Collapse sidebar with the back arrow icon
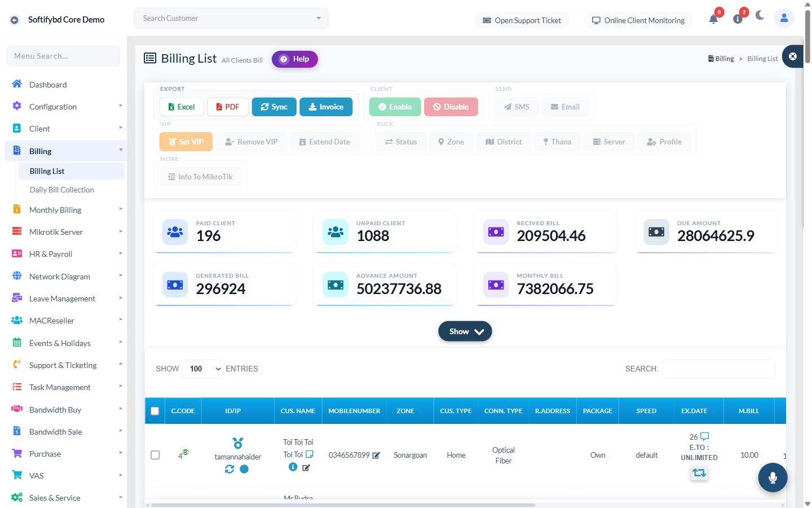812x508 pixels. (x=15, y=20)
